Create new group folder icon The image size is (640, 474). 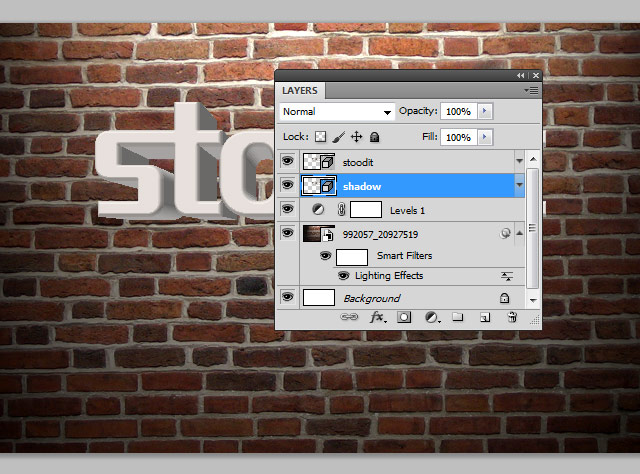(458, 317)
